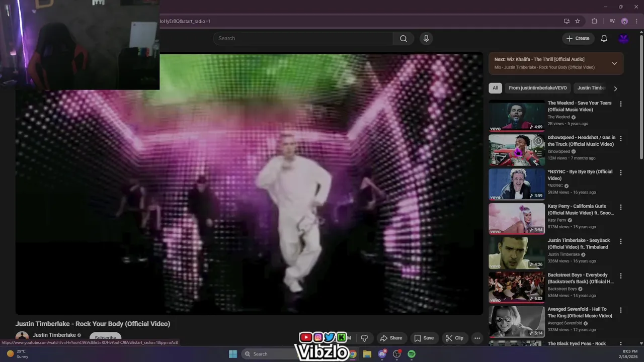This screenshot has height=362, width=644.
Task: Play Hail To The King thumbnail
Action: [517, 322]
